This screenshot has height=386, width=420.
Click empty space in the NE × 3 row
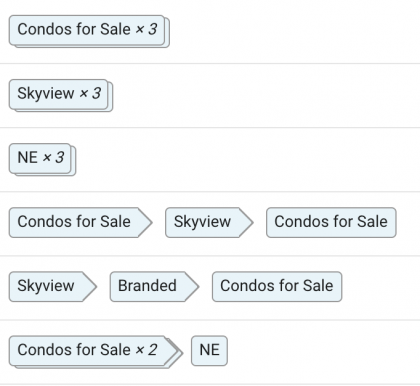tap(248, 160)
